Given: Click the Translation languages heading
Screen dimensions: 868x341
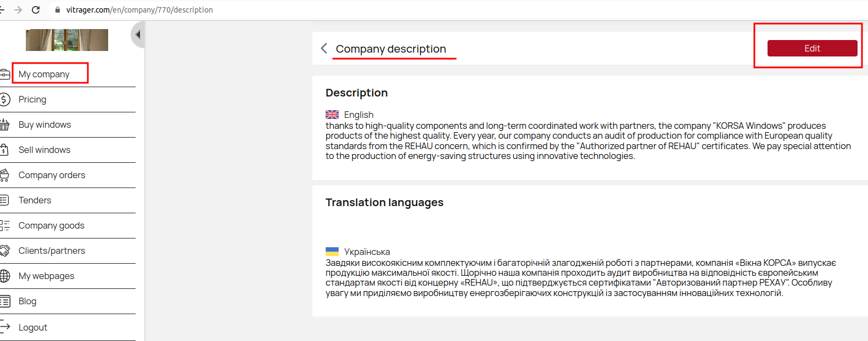Looking at the screenshot, I should tap(384, 202).
